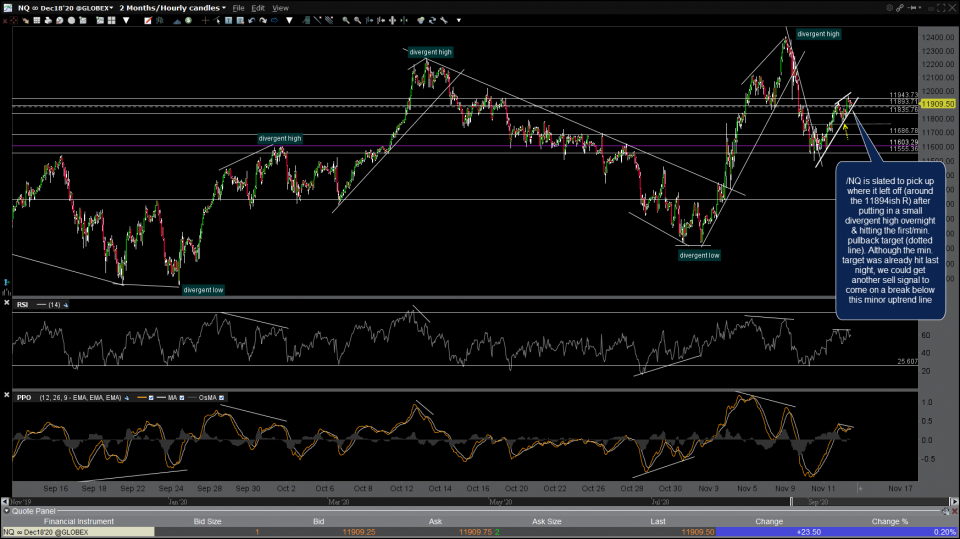This screenshot has height=539, width=960.
Task: Close the Quote Panel with red X
Action: coord(954,511)
